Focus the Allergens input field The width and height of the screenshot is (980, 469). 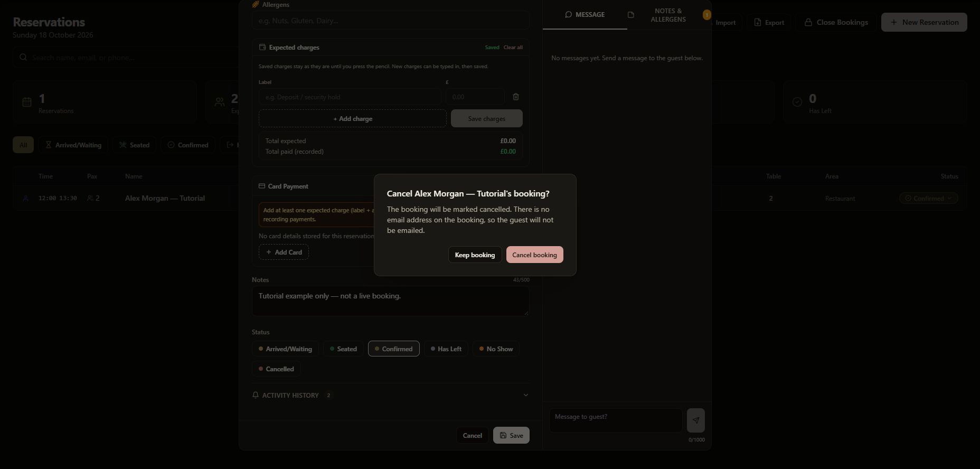390,21
